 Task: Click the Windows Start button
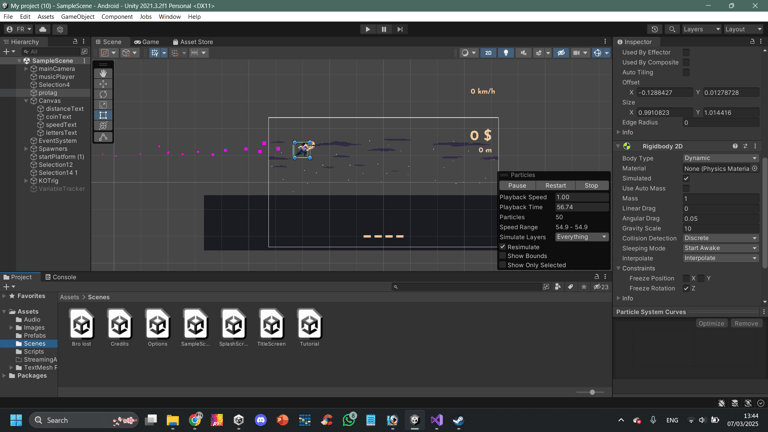coord(16,420)
